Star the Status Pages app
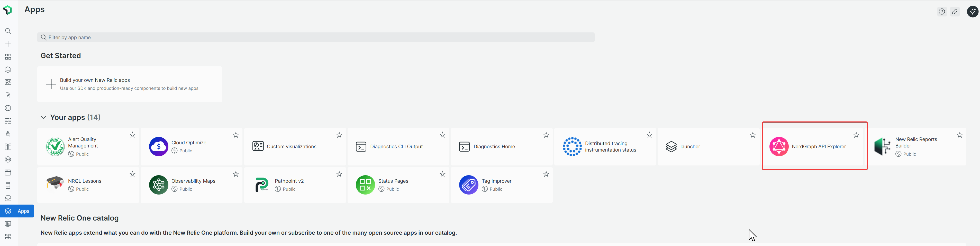 pos(442,174)
